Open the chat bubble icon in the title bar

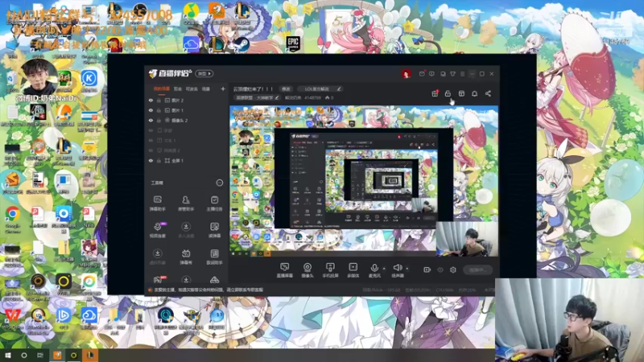tap(431, 74)
